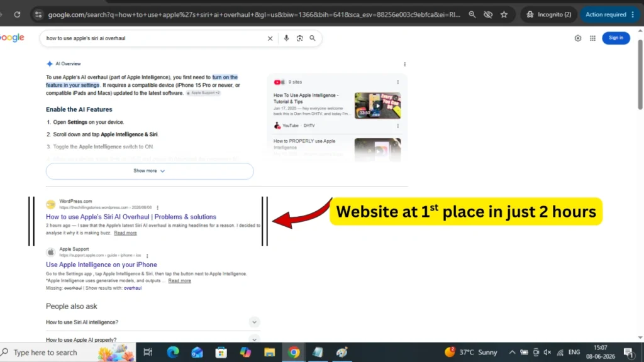This screenshot has width=644, height=362.
Task: Reload the page with the refresh icon
Action: point(17,14)
